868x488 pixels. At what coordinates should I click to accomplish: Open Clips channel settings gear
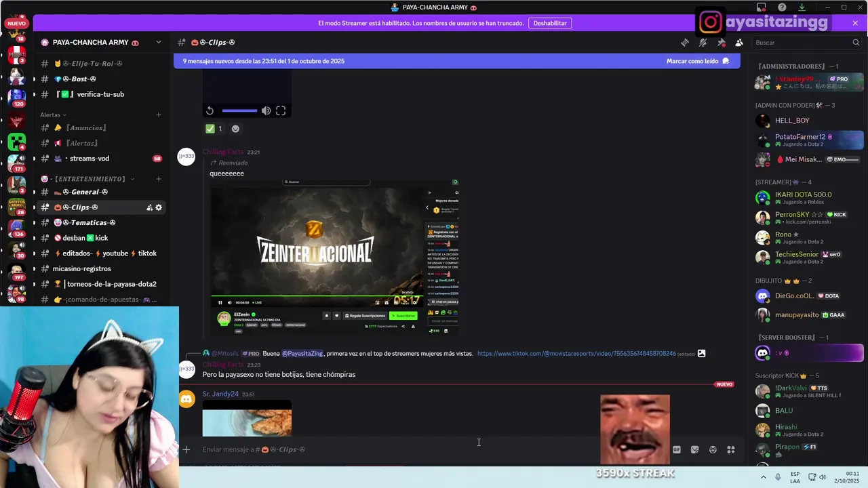(x=159, y=207)
